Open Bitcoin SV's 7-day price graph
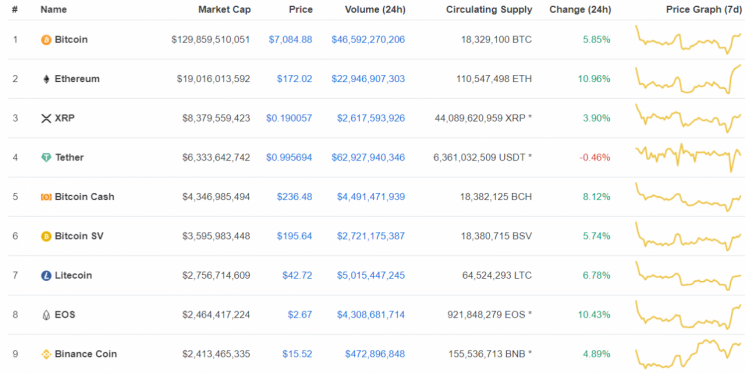Screen dimensions: 745x374 (x=688, y=236)
